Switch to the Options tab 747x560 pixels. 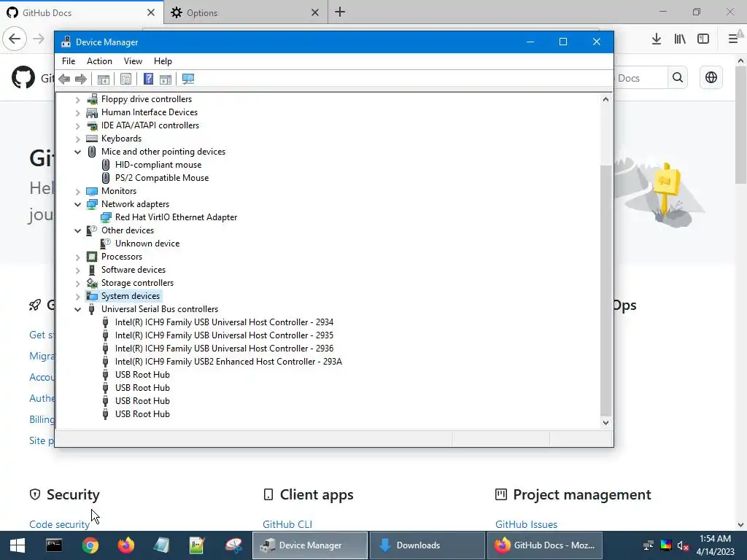(x=245, y=12)
